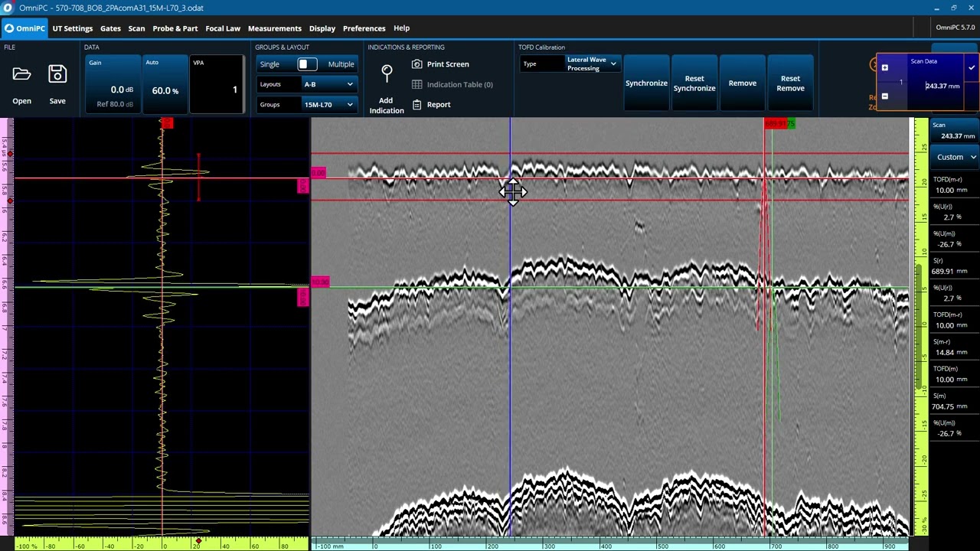This screenshot has height=551, width=980.
Task: Click the OmniPC 5.7.0 version label
Action: [x=955, y=28]
